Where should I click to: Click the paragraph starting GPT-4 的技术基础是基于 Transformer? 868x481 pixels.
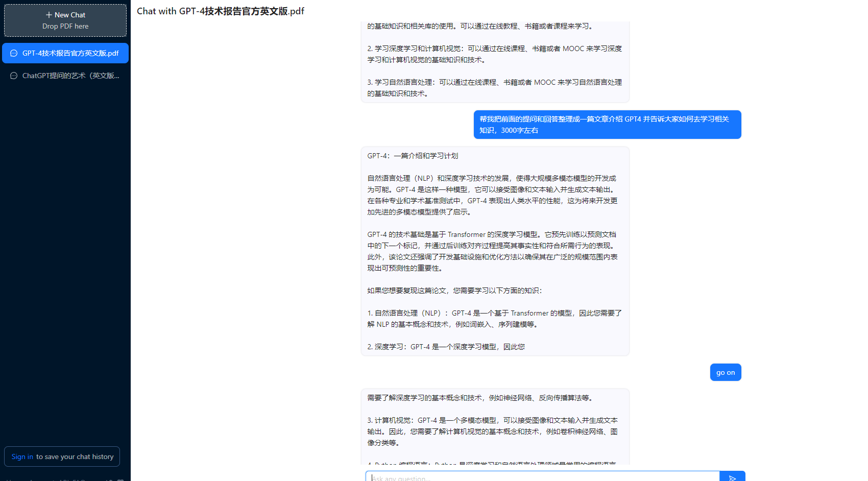(493, 251)
